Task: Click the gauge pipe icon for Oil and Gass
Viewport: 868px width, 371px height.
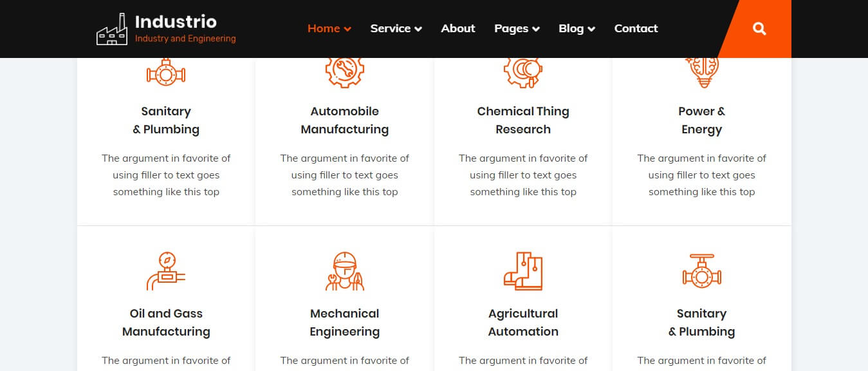Action: coord(166,271)
